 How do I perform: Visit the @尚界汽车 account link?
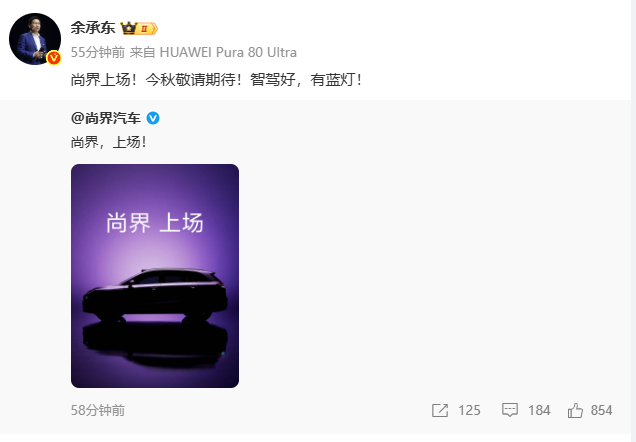pos(105,118)
